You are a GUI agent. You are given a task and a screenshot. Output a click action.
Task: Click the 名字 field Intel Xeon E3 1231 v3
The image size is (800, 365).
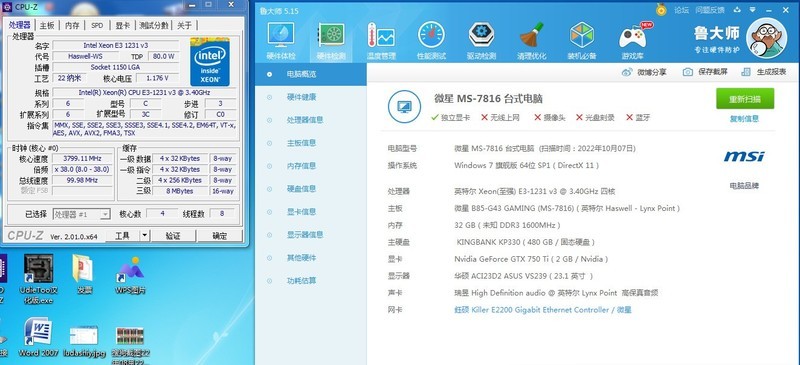pos(116,45)
